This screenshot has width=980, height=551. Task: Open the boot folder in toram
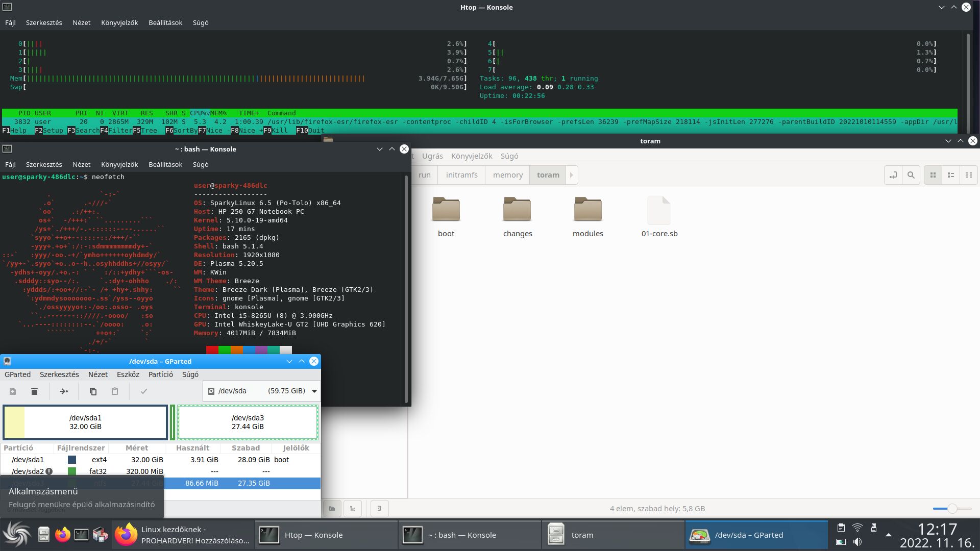pyautogui.click(x=446, y=217)
